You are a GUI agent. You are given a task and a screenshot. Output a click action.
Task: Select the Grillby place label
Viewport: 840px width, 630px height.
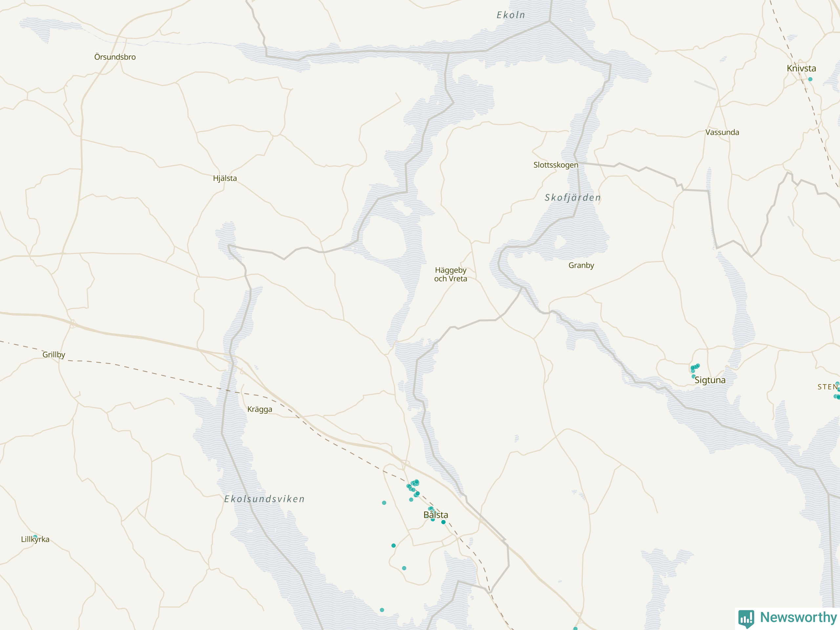pos(53,355)
